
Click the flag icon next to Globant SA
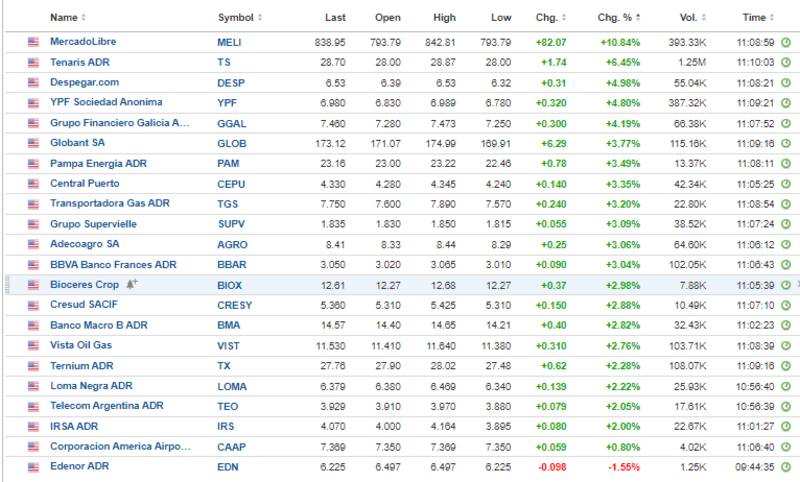33,144
